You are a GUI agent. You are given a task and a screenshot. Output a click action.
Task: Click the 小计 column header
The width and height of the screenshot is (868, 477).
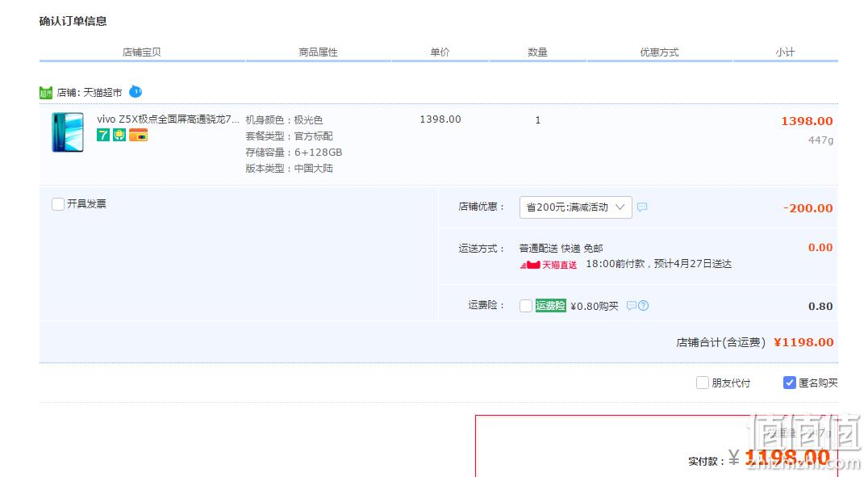click(x=785, y=52)
